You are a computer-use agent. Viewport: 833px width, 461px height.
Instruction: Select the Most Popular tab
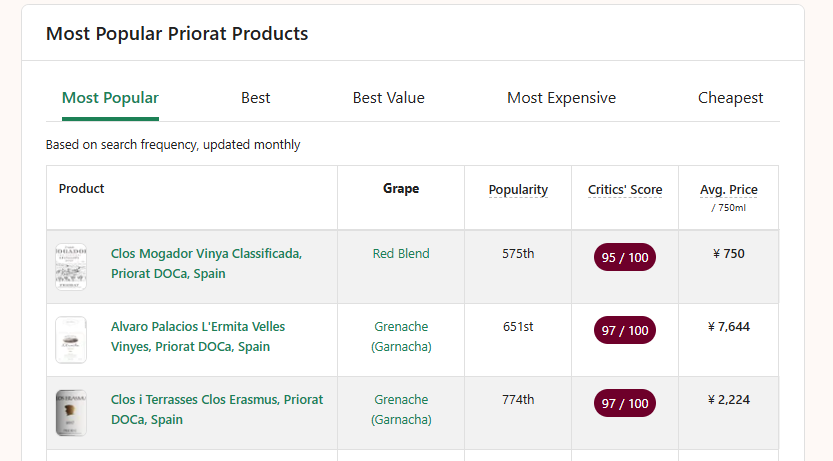110,98
